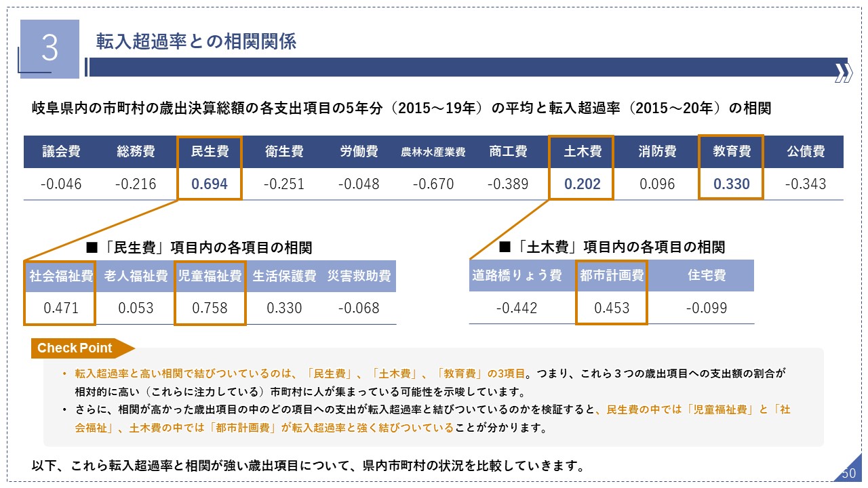
Task: Click heading 「土木費」項目内の各項目の相関
Action: coord(612,247)
